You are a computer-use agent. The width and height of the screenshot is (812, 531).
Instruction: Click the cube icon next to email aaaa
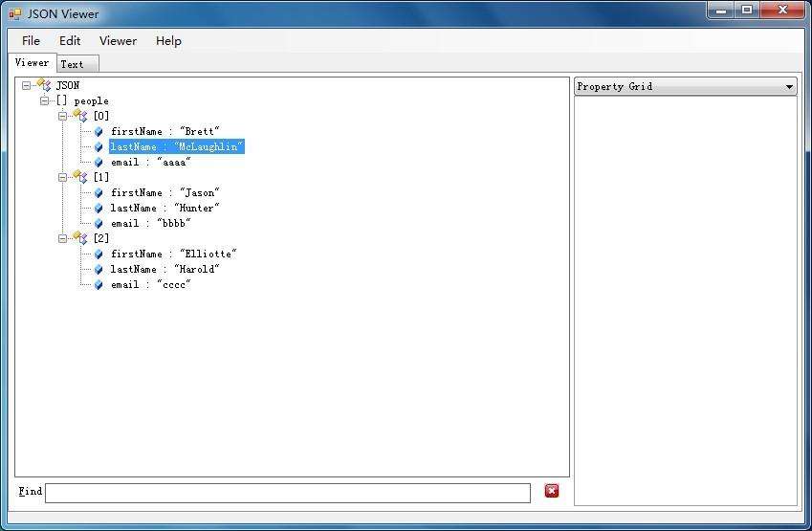point(99,162)
